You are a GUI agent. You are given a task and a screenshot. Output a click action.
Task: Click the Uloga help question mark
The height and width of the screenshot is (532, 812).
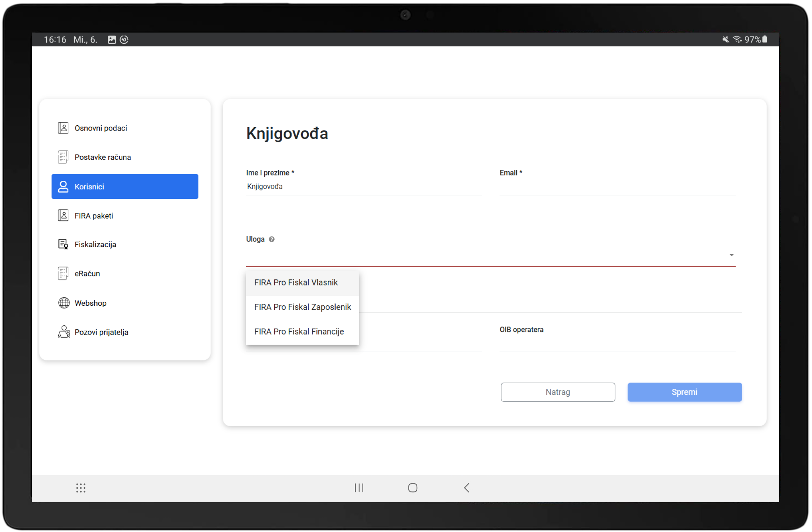pyautogui.click(x=272, y=239)
